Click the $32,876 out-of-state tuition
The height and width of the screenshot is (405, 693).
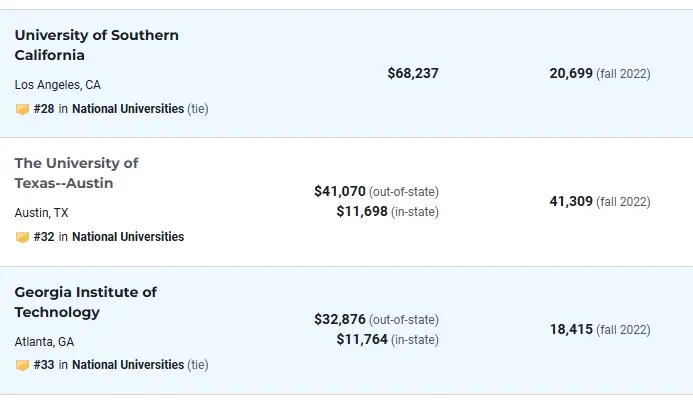[340, 319]
